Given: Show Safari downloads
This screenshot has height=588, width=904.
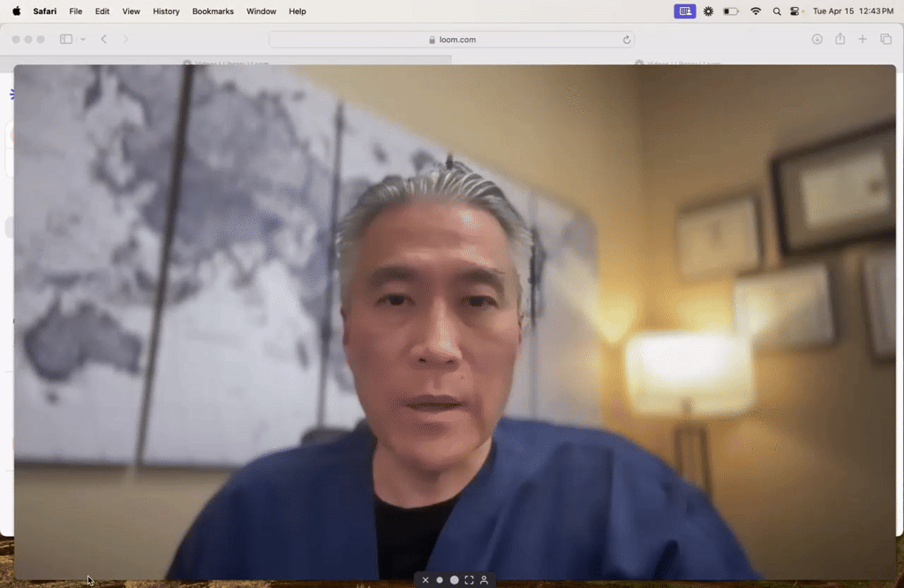Looking at the screenshot, I should [817, 39].
